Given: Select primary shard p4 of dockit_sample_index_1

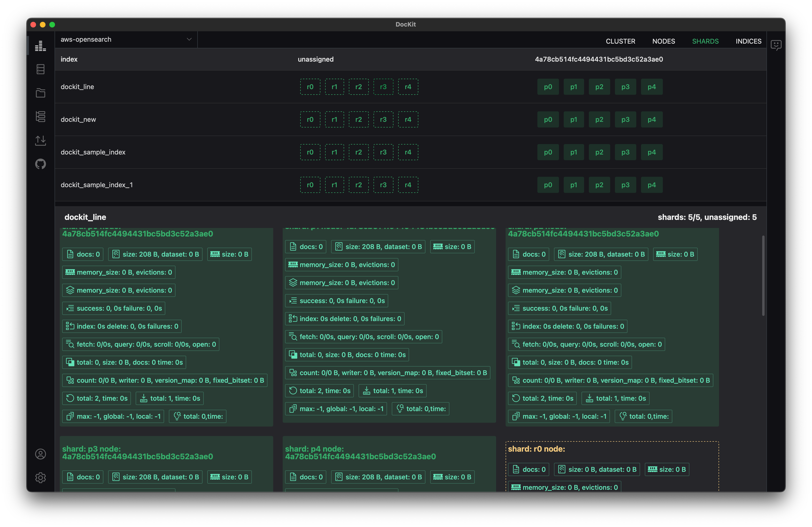Looking at the screenshot, I should (651, 185).
